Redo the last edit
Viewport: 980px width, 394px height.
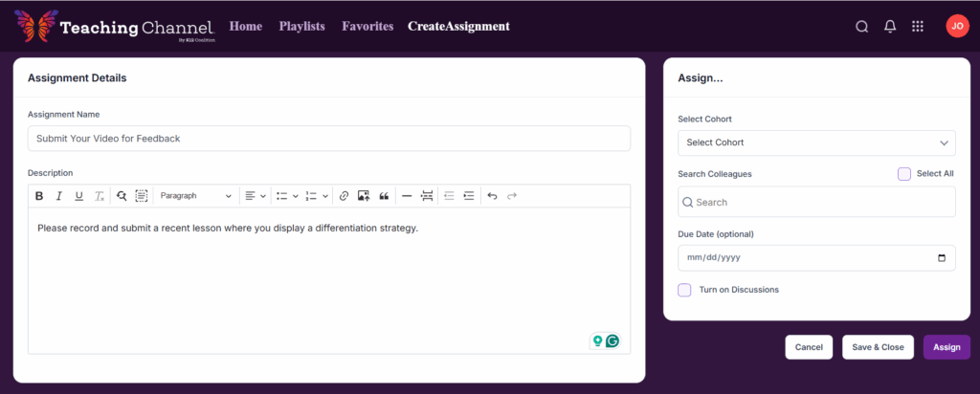[512, 196]
